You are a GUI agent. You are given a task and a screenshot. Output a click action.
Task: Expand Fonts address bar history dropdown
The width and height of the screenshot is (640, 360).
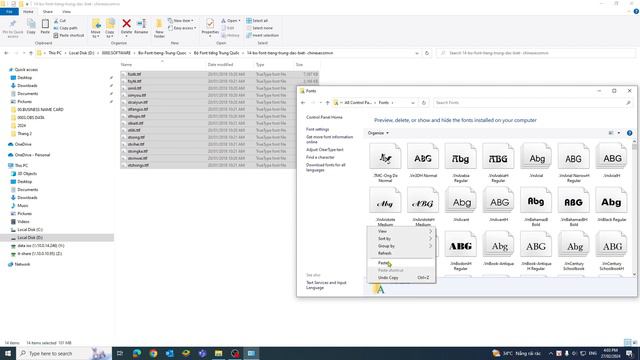(x=413, y=102)
